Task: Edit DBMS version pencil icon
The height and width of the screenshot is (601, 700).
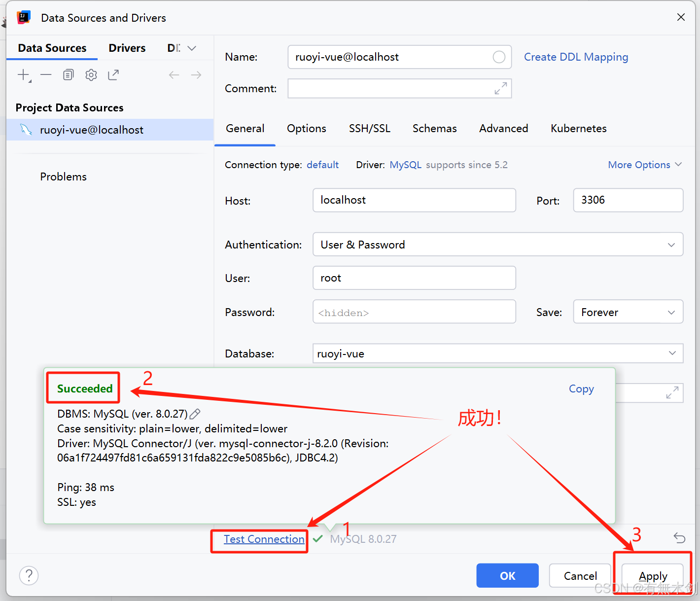Action: pyautogui.click(x=195, y=414)
